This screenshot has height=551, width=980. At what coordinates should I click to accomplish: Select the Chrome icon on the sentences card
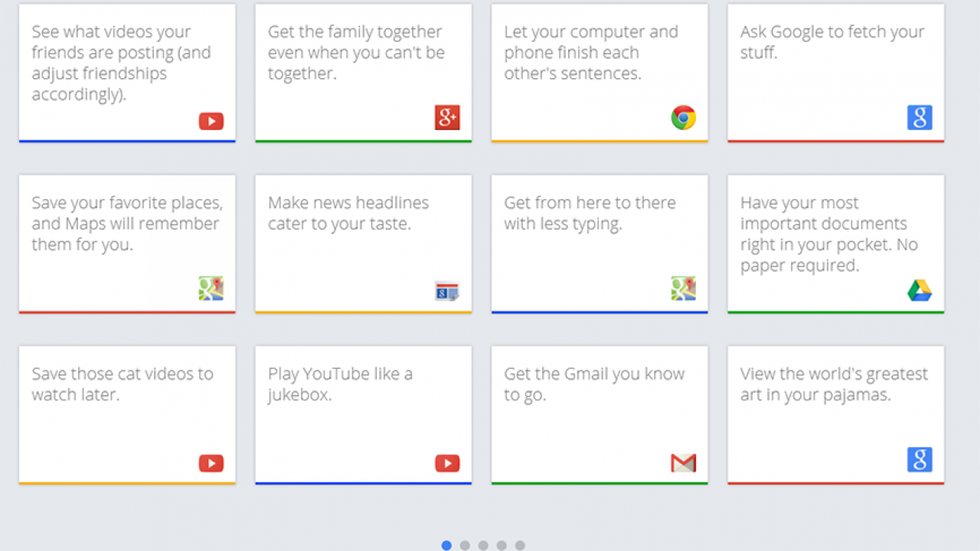pyautogui.click(x=684, y=118)
